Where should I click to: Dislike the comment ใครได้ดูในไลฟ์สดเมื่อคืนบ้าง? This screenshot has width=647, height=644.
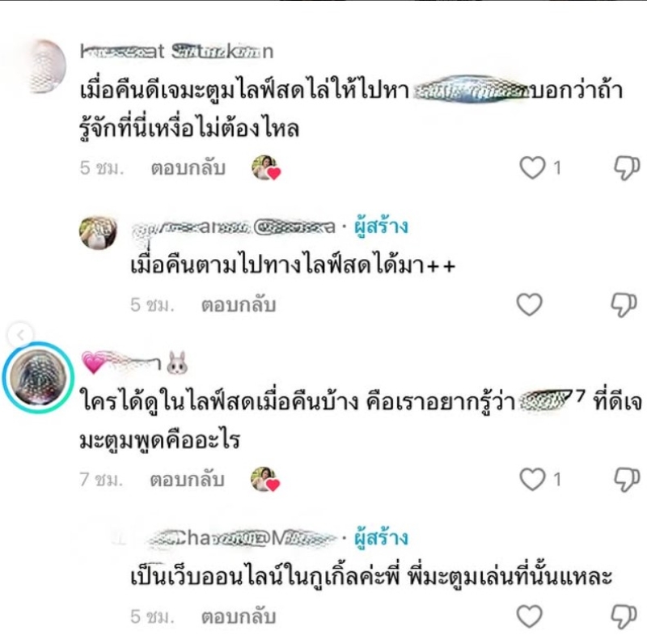click(x=627, y=480)
